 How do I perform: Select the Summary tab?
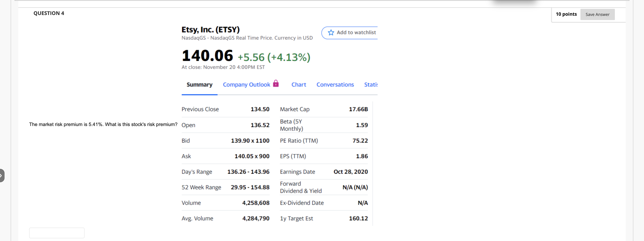[199, 84]
